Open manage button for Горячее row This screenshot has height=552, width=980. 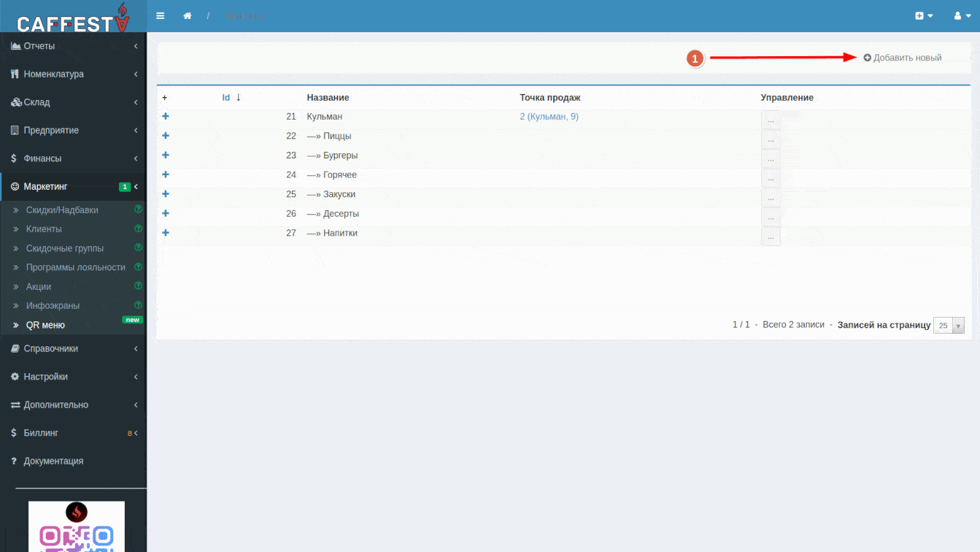[771, 178]
